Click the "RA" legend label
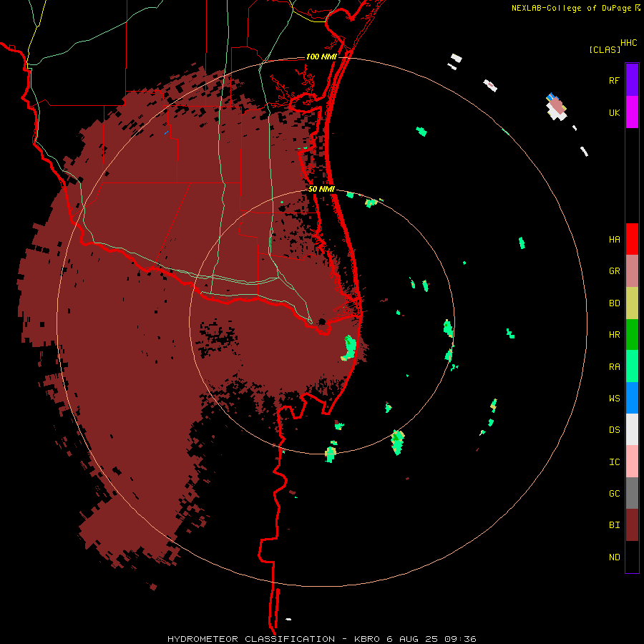 (x=614, y=366)
